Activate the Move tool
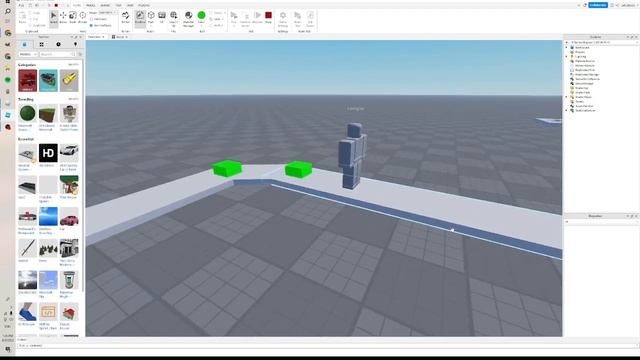Screen dimensions: 640x360 63,18
